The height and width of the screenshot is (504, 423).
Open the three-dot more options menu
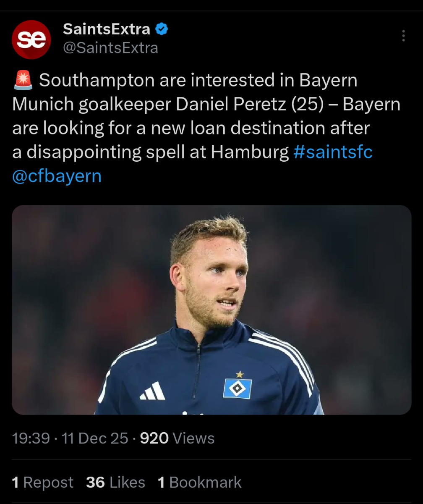tap(403, 36)
